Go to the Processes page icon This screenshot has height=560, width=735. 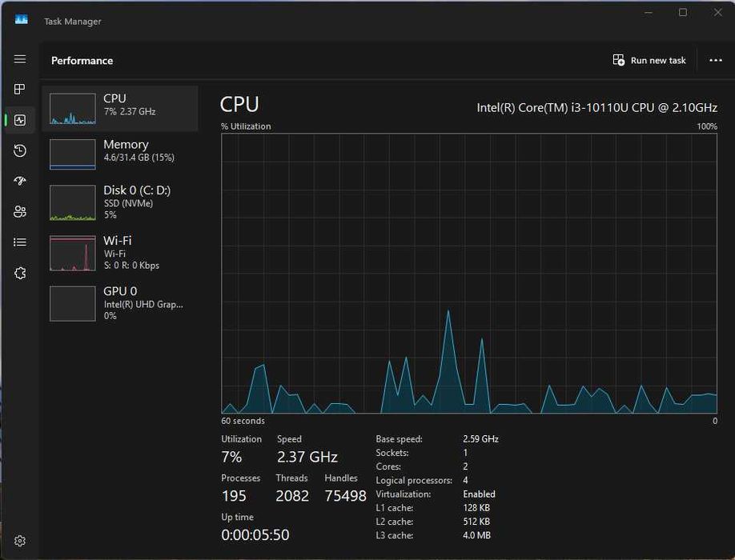pos(20,89)
